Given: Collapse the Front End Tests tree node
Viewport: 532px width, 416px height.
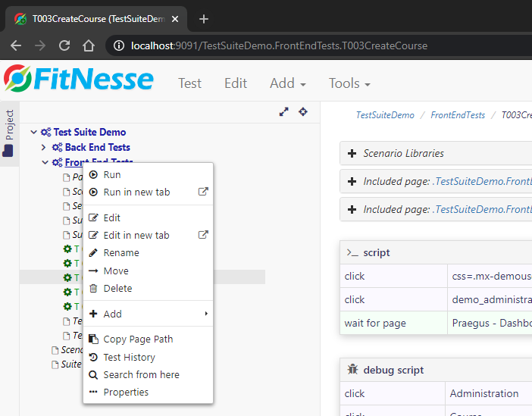Looking at the screenshot, I should coord(45,162).
